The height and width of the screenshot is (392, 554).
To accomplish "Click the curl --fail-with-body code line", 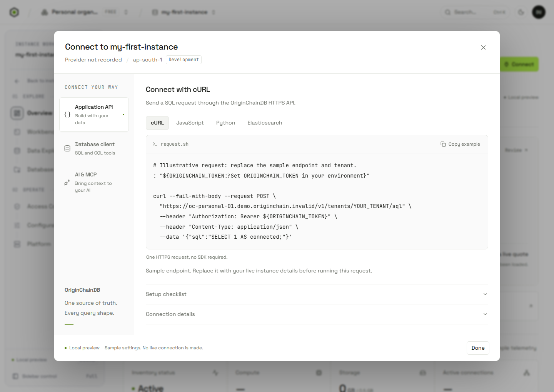I will click(214, 196).
